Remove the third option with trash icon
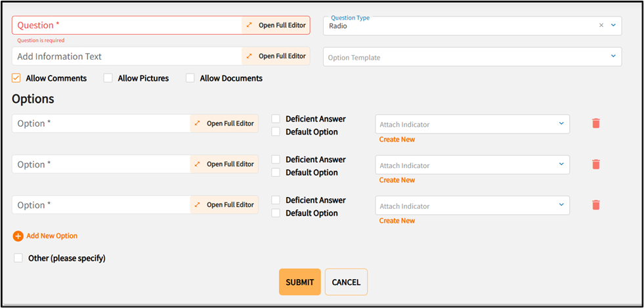This screenshot has height=308, width=644. [595, 205]
